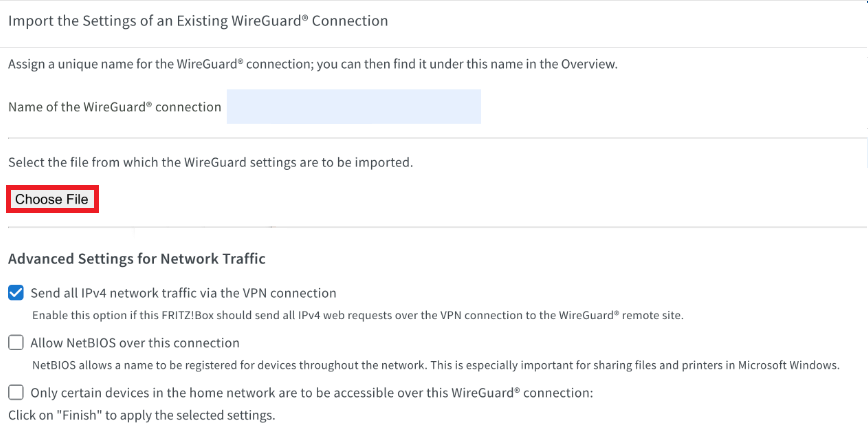Viewport: 868px width, 433px height.
Task: Click the 'Advanced Settings for Network Traffic' heading
Action: 137,258
